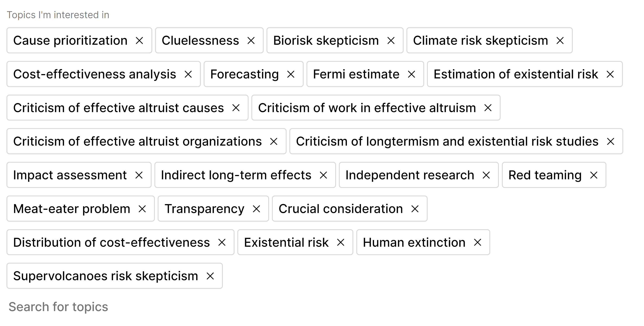The image size is (644, 326).
Task: Select the Existential risk topic label
Action: click(286, 242)
